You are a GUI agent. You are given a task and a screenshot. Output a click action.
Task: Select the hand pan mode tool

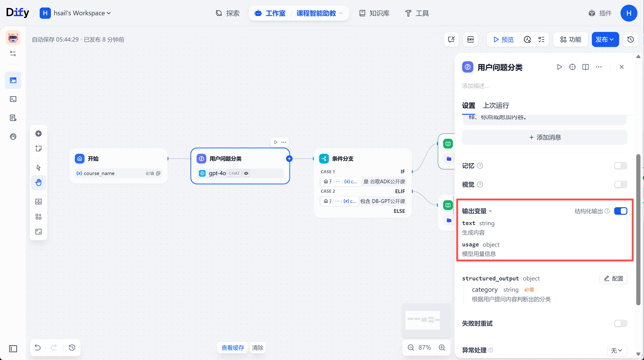pos(38,183)
